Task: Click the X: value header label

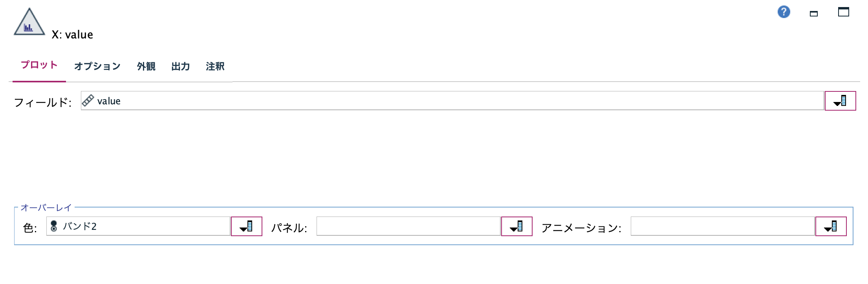Action: click(72, 35)
